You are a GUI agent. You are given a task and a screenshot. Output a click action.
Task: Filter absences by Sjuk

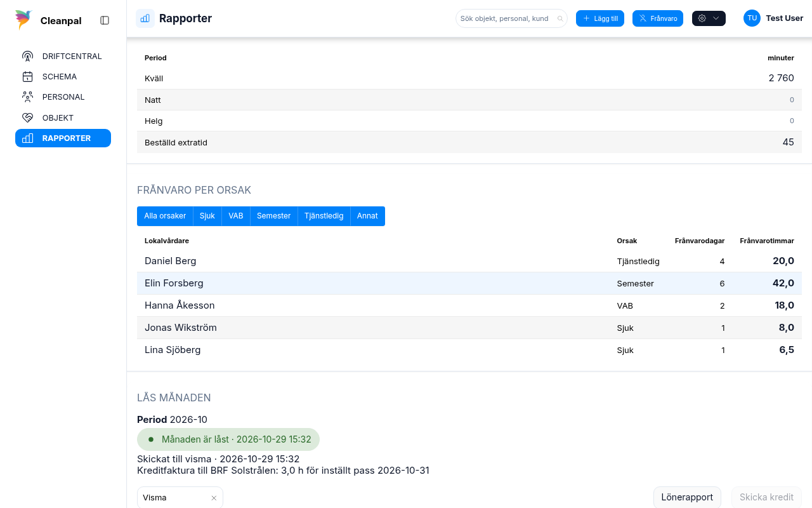[207, 216]
